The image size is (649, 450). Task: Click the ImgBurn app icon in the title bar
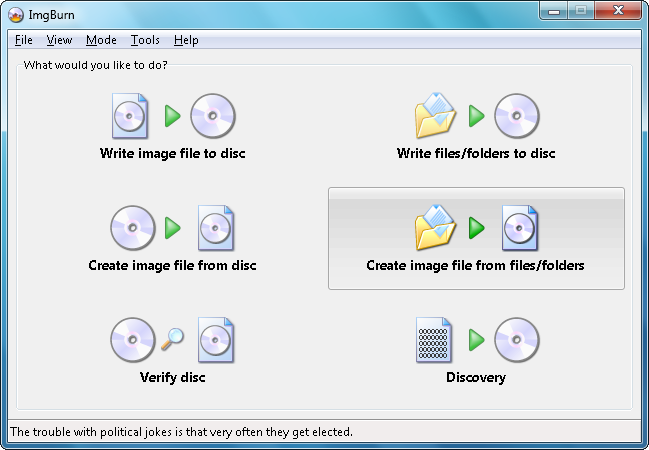point(16,15)
